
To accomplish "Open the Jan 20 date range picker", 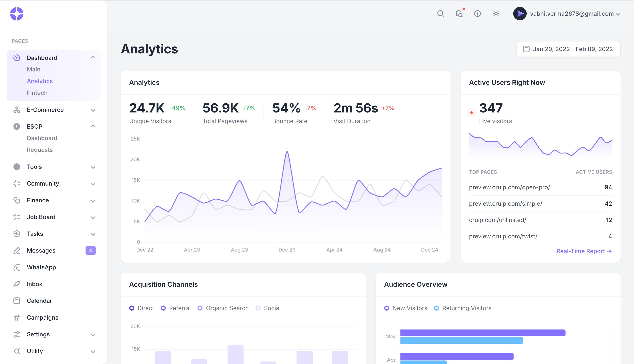I will 568,49.
